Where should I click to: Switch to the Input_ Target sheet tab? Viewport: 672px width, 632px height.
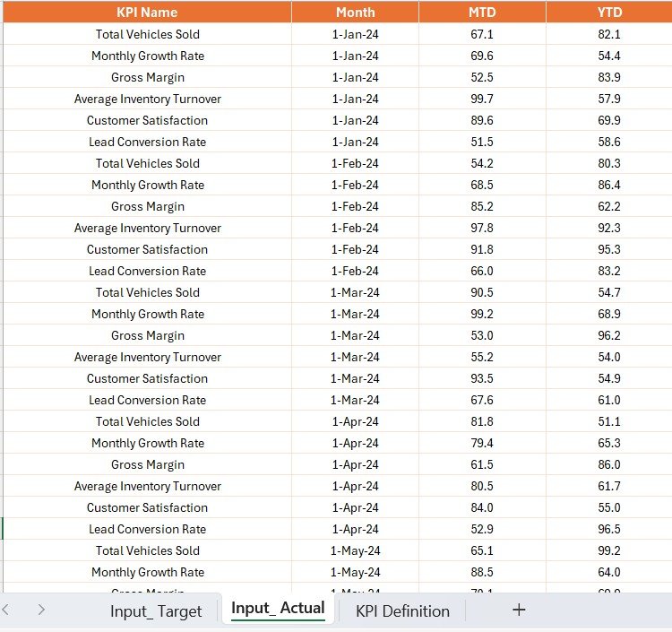pos(156,611)
